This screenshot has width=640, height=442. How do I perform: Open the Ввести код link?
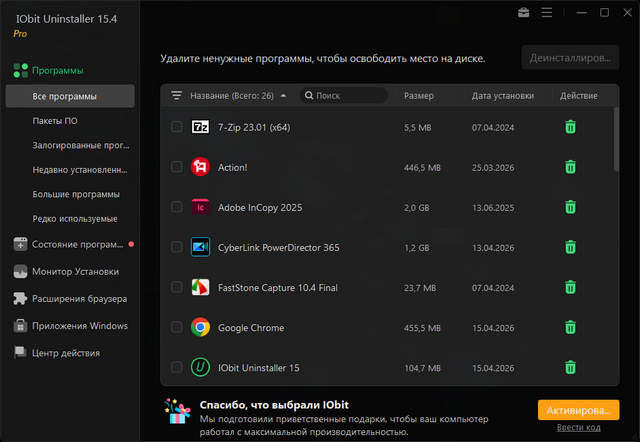click(x=578, y=427)
